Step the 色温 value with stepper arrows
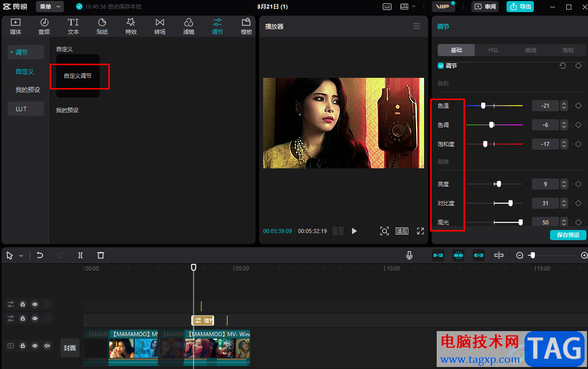 pos(564,106)
